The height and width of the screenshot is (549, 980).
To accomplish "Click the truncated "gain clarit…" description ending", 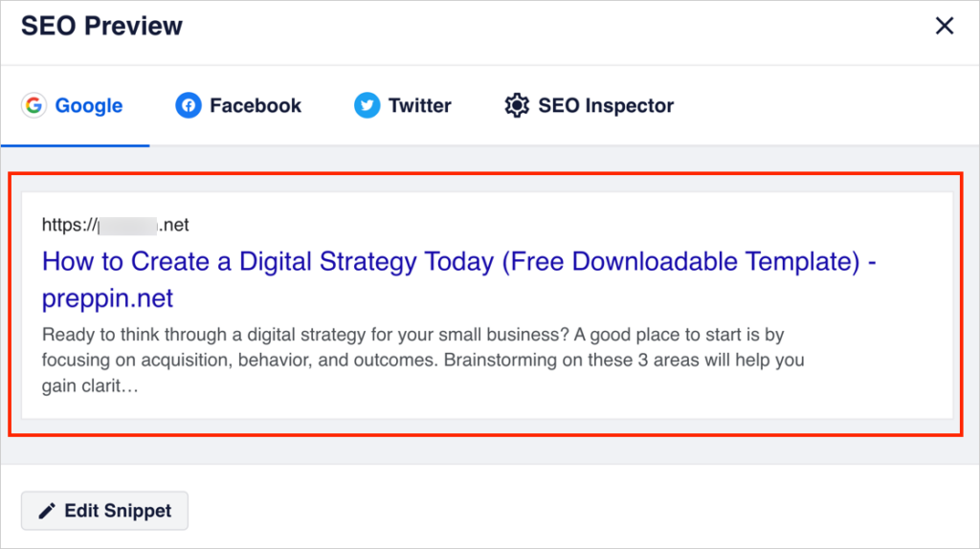I will tap(90, 386).
